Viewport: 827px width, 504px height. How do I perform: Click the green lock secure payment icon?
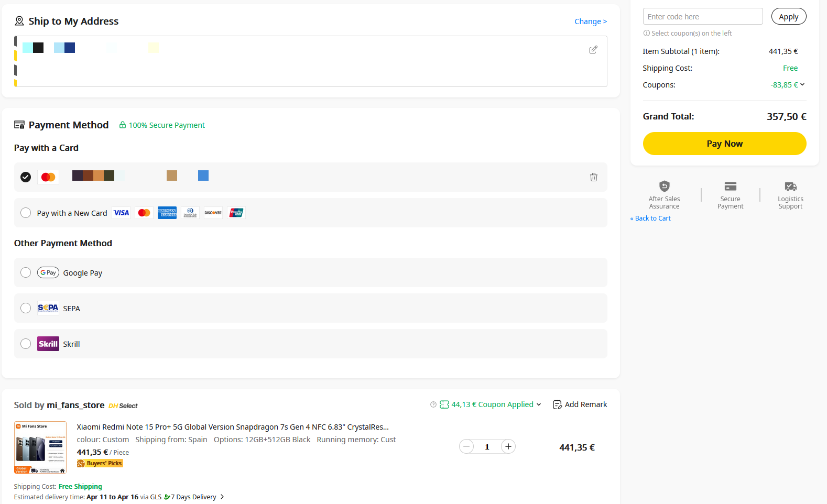[123, 125]
